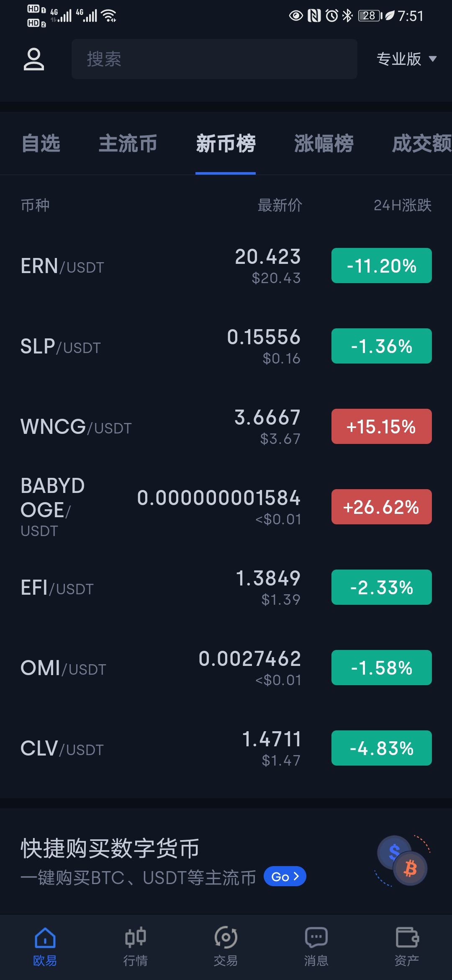Open the CLV/USDT pair row
Screen dimensions: 452x980
coord(226,748)
